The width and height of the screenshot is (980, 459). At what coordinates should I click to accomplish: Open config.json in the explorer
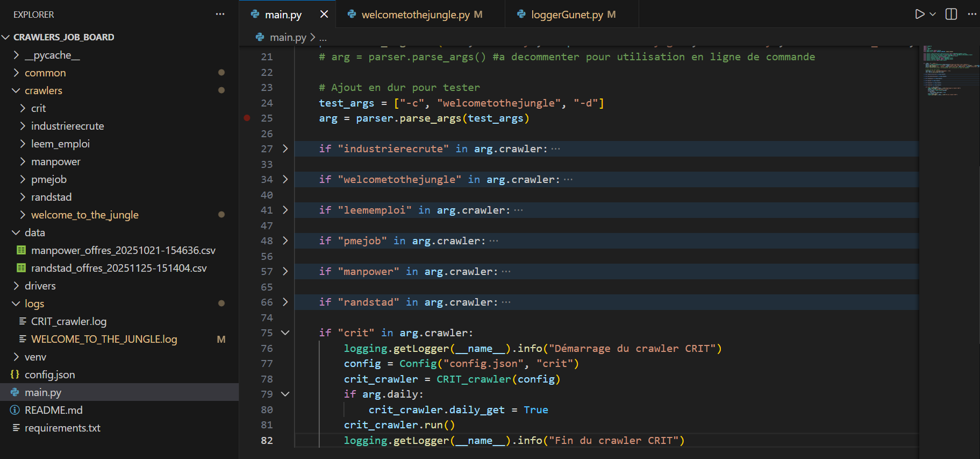(119, 375)
